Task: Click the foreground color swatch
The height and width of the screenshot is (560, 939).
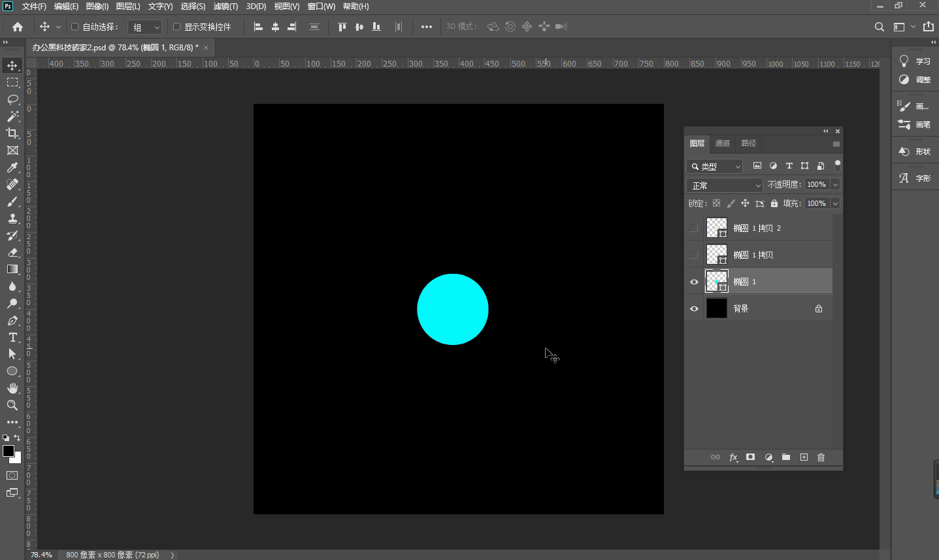Action: [8, 450]
